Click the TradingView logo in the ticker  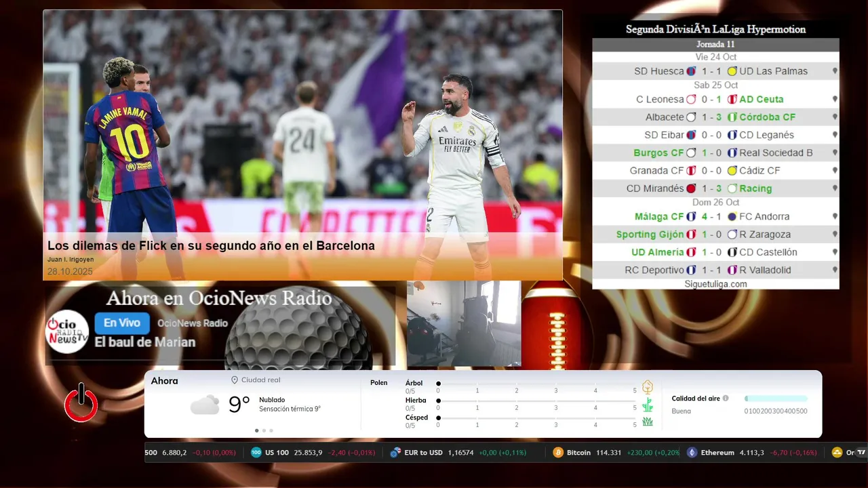point(861,452)
